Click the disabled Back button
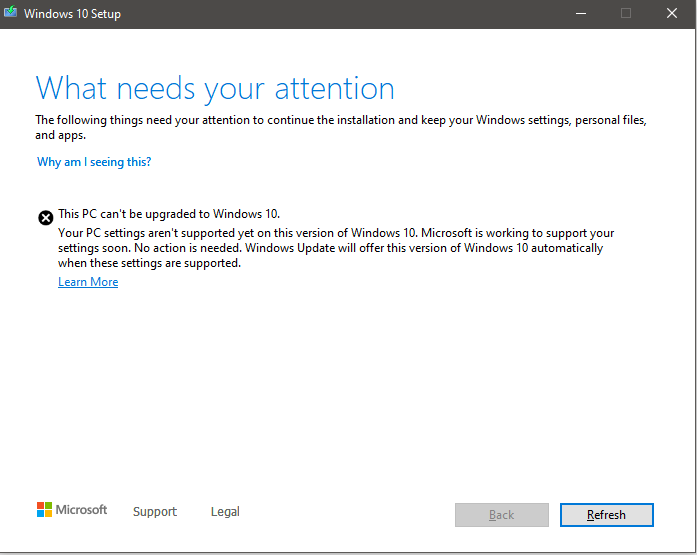The height and width of the screenshot is (559, 697). pyautogui.click(x=501, y=515)
